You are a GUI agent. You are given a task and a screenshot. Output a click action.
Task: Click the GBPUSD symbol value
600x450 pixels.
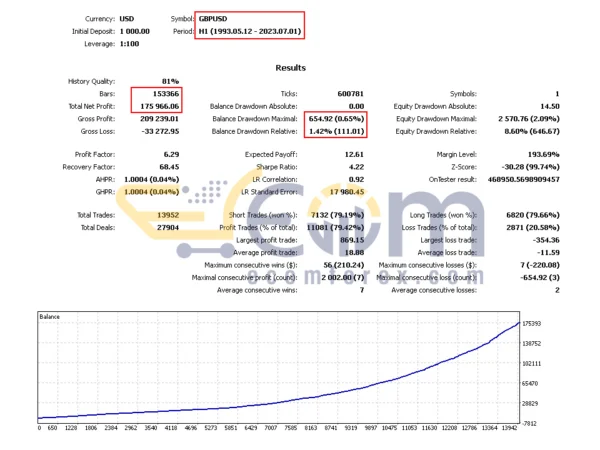point(239,19)
